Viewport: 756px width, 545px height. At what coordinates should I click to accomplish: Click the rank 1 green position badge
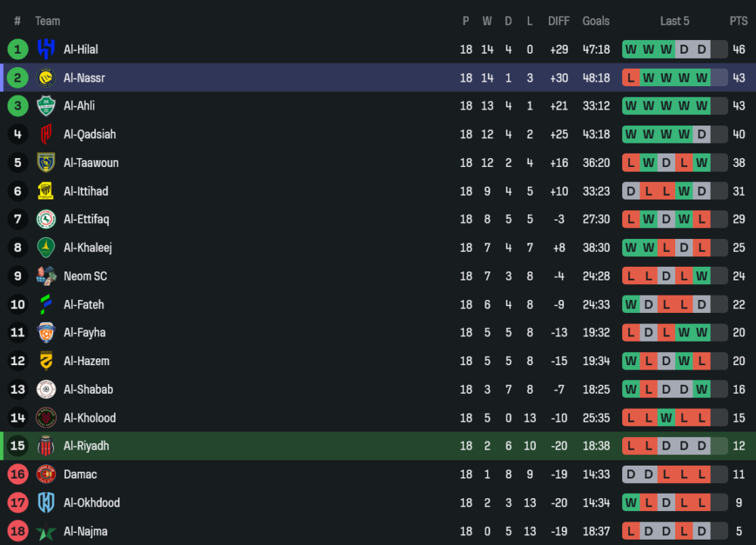pos(17,49)
